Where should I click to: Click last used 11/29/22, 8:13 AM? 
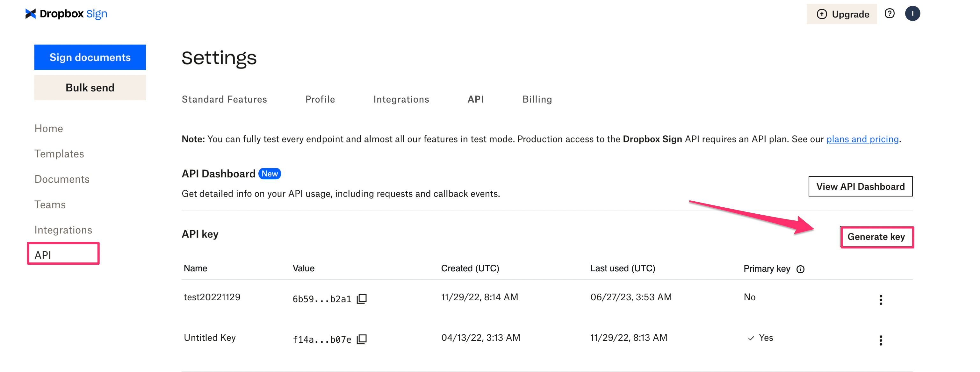(629, 338)
